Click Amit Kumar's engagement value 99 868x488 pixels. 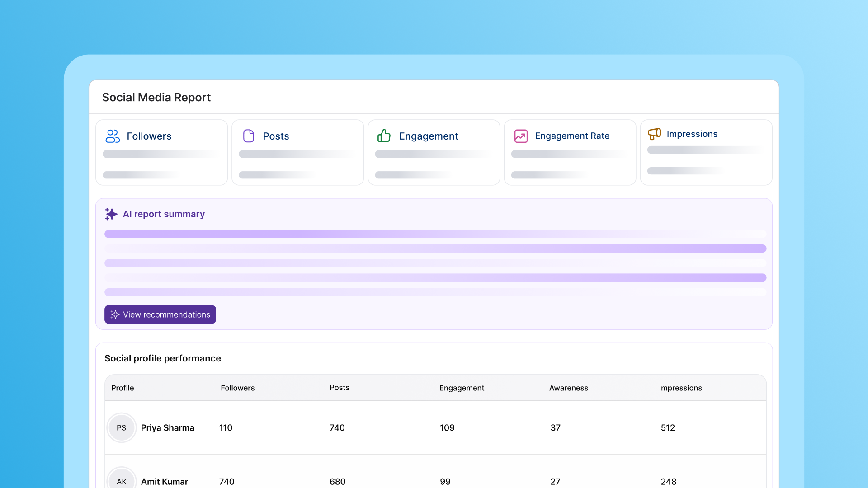(445, 482)
